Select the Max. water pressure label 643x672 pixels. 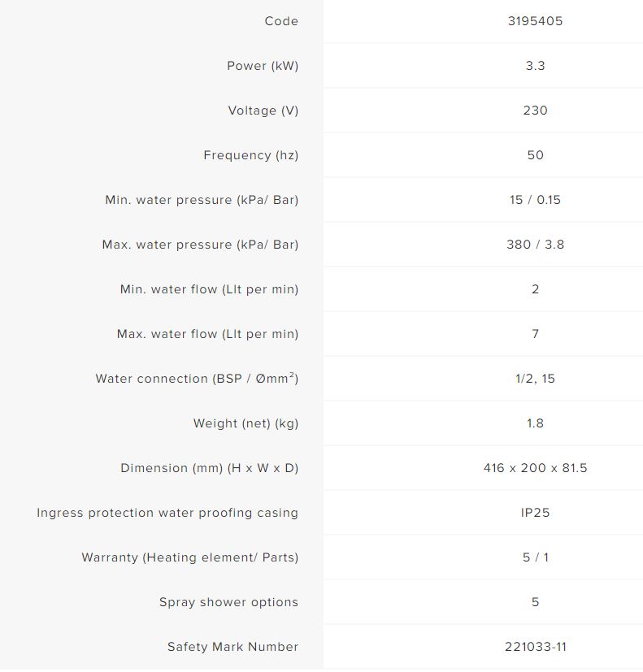[x=200, y=245]
